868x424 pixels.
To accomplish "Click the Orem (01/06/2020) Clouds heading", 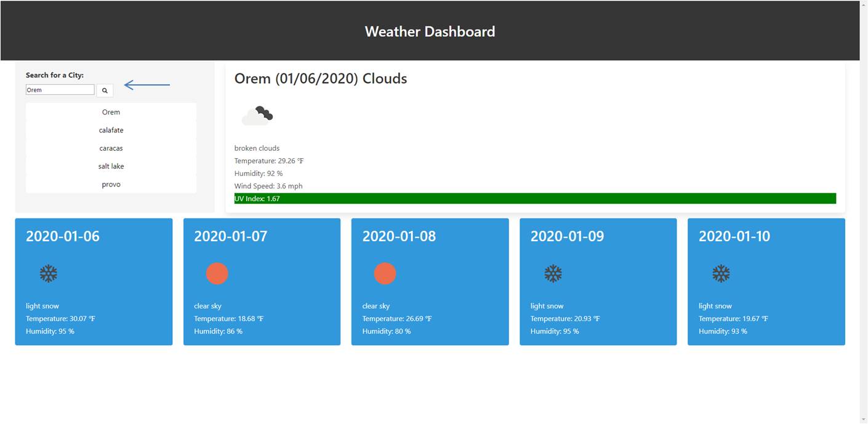I will pyautogui.click(x=321, y=79).
